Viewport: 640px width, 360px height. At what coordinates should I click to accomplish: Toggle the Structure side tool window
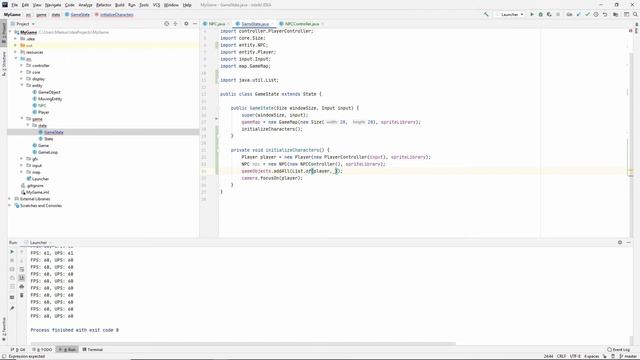coord(4,64)
